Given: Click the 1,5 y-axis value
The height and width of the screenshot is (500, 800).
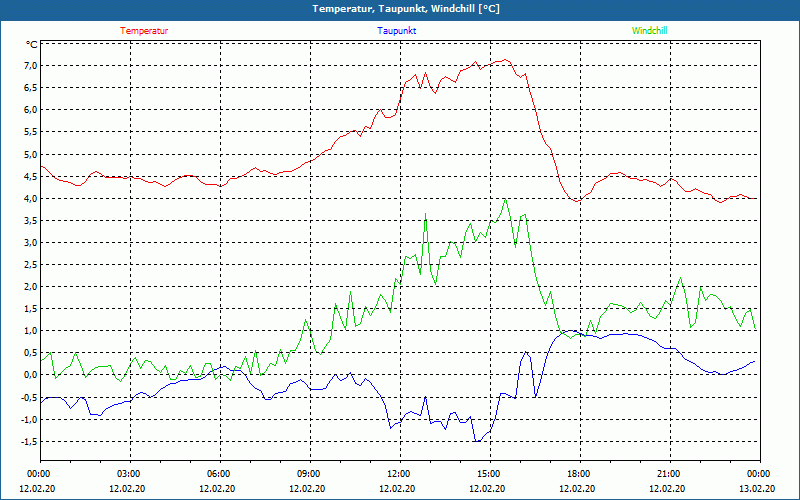Looking at the screenshot, I should click(31, 309).
